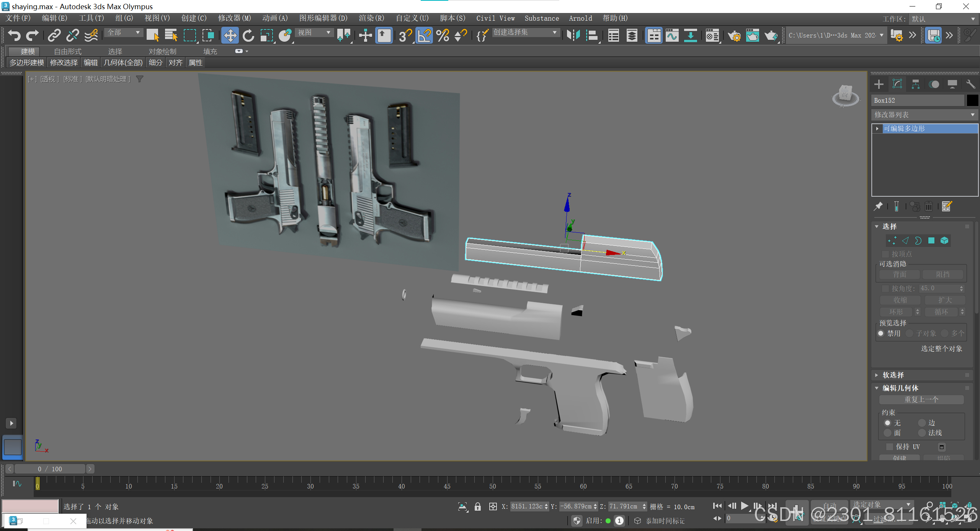
Task: Switch to the 自由形式 ribbon tab
Action: 67,51
